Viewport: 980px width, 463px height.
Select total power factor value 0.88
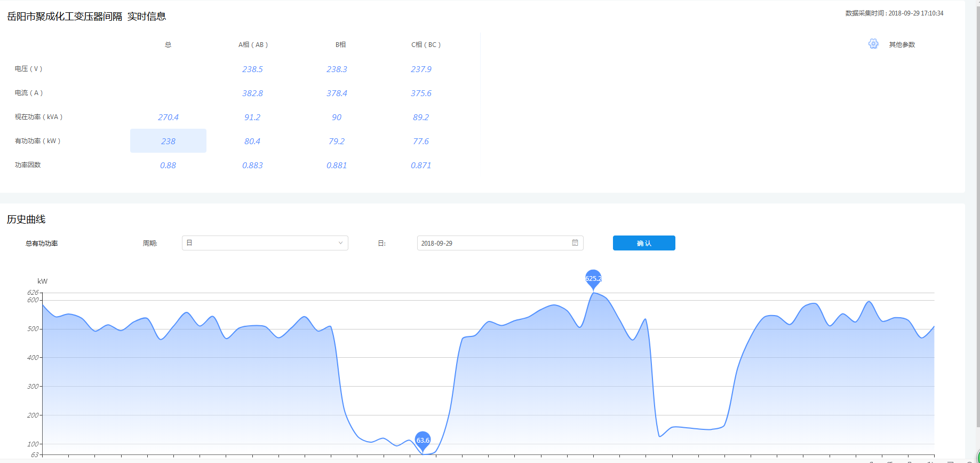[168, 165]
